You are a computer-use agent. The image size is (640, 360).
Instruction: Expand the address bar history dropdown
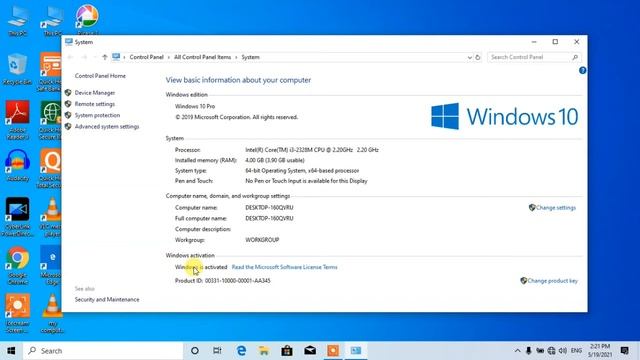tap(469, 58)
